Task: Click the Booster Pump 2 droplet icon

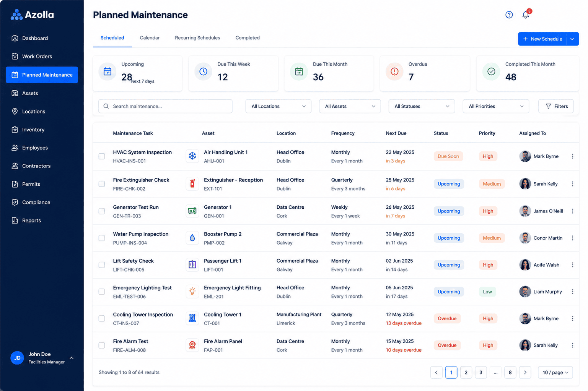Action: 192,238
